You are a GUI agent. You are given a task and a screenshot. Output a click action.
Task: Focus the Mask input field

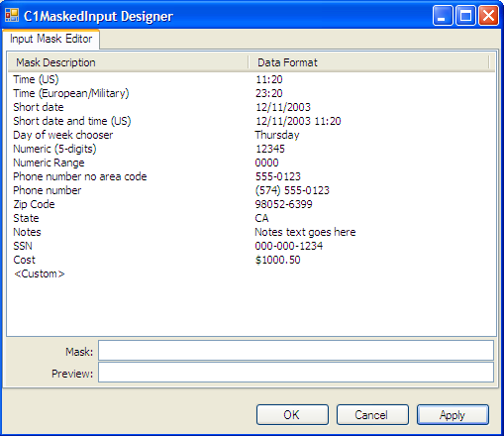pos(296,351)
